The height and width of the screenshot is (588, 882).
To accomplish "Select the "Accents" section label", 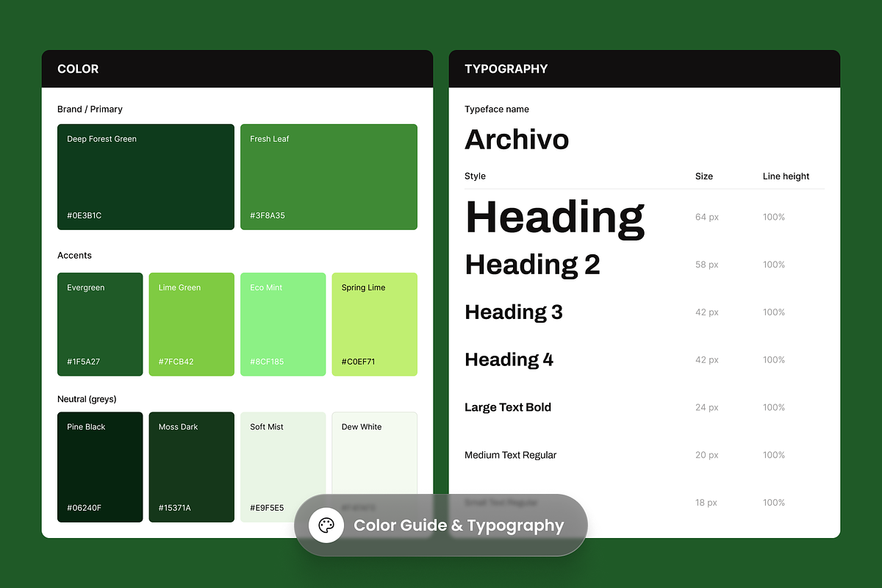I will click(74, 256).
